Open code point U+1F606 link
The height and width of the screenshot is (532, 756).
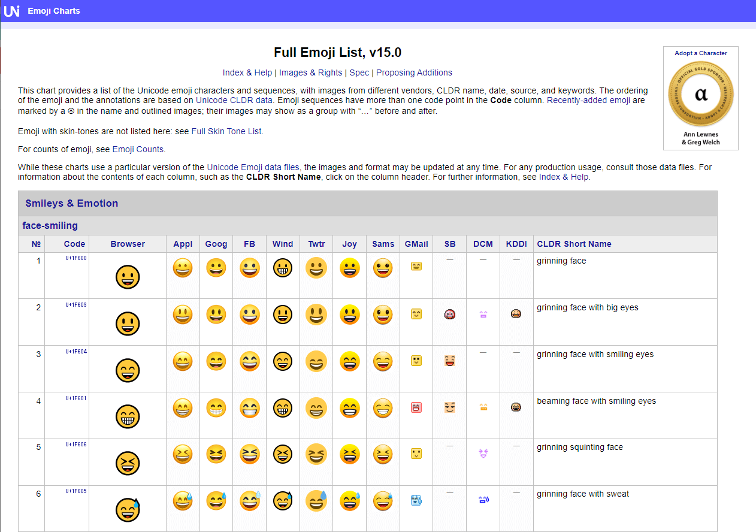(x=76, y=444)
